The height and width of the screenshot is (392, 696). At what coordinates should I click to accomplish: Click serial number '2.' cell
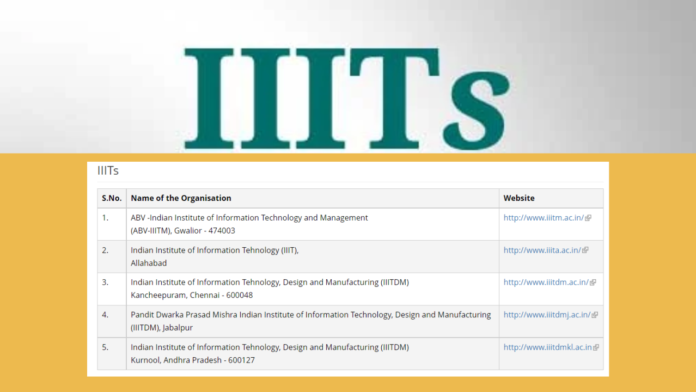(x=112, y=257)
